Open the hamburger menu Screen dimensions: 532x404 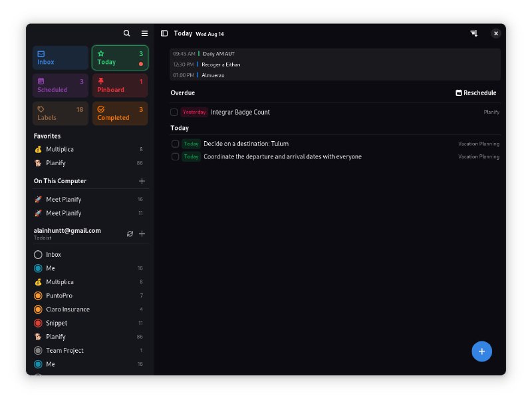[x=144, y=33]
